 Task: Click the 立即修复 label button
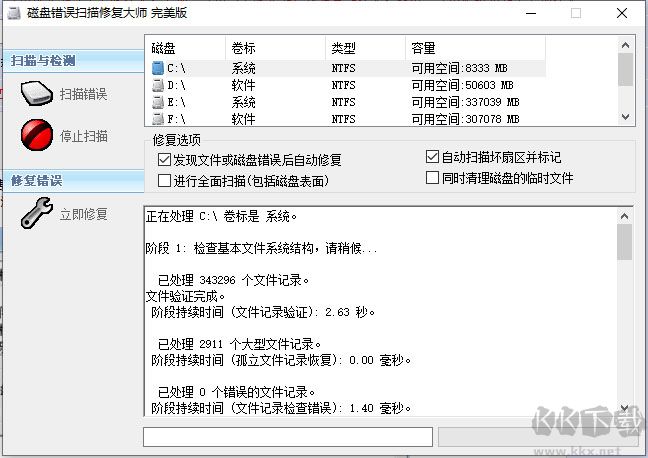tap(83, 214)
